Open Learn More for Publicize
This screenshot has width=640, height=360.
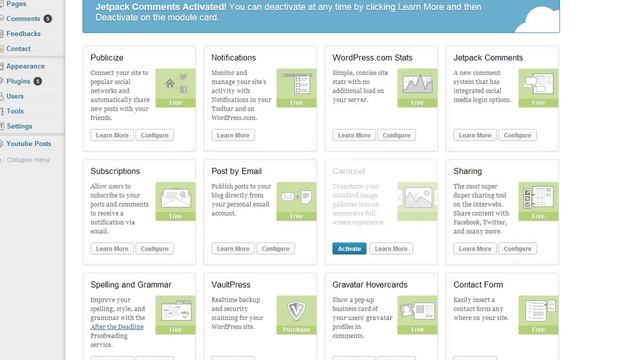(x=112, y=135)
